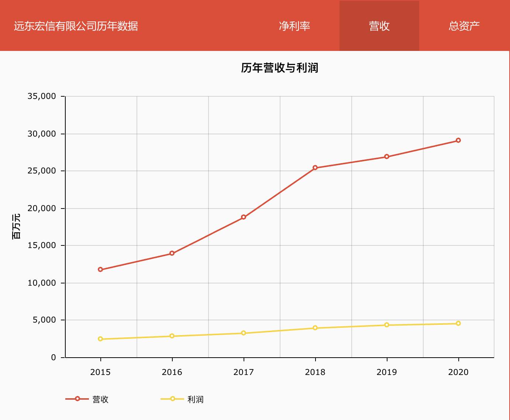
Task: Click the 远东宏信有限公司历年数据 header title
Action: [x=76, y=26]
